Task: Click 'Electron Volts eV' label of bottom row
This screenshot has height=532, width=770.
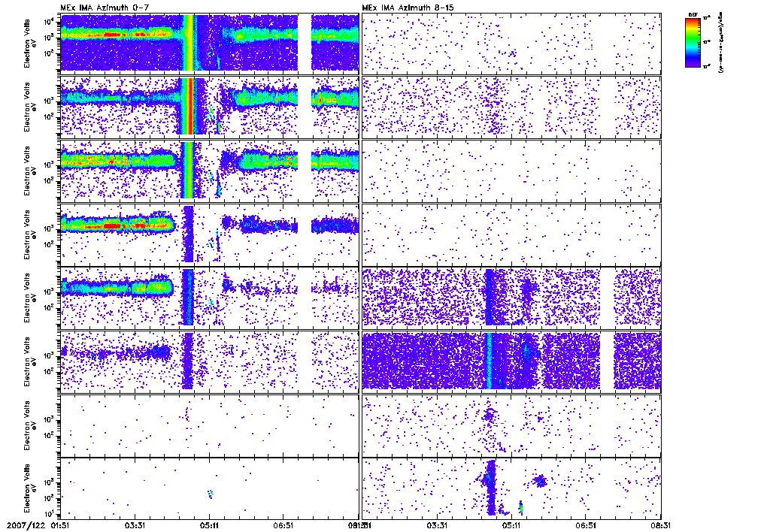Action: (x=30, y=489)
